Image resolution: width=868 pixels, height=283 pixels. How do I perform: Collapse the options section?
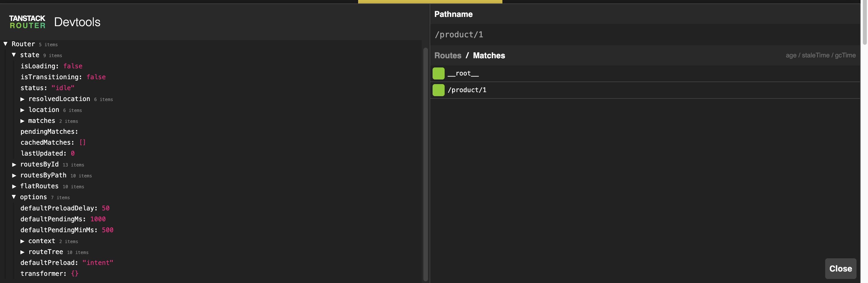pos(14,197)
